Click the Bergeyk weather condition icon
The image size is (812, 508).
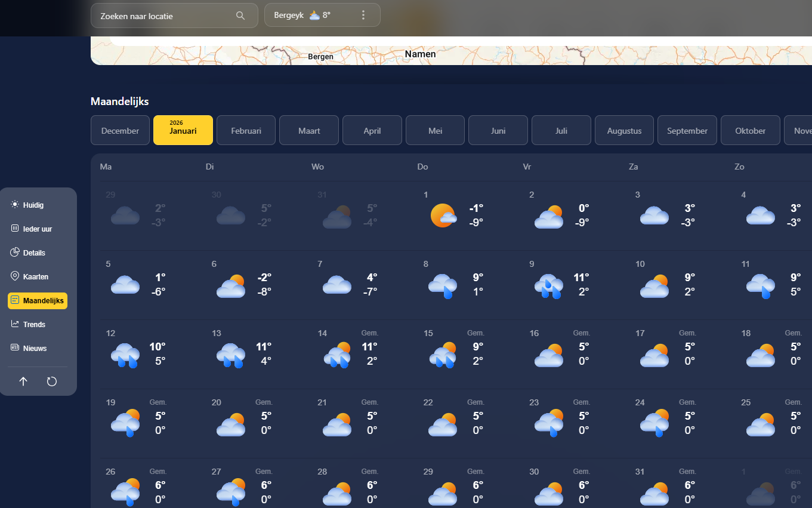tap(314, 16)
